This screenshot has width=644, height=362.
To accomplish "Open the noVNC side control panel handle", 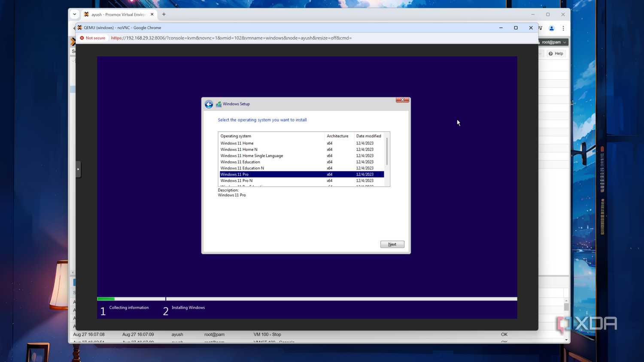I will (x=78, y=169).
